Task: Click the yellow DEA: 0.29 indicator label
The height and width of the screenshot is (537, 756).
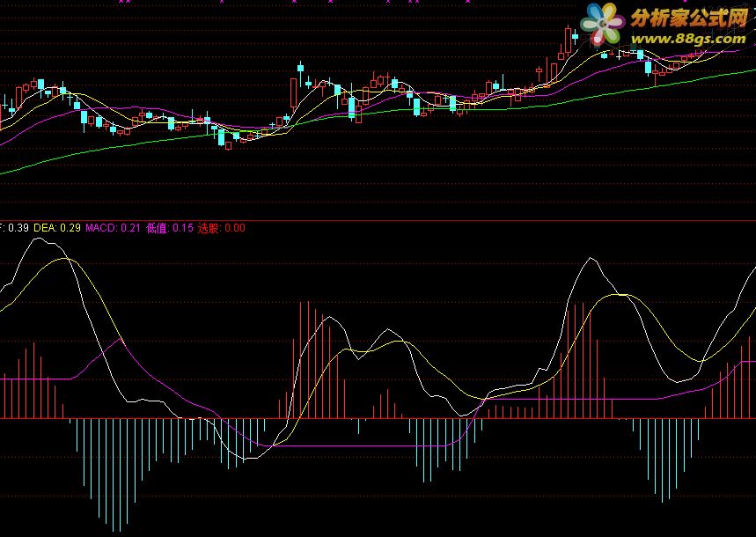Action: pyautogui.click(x=57, y=228)
